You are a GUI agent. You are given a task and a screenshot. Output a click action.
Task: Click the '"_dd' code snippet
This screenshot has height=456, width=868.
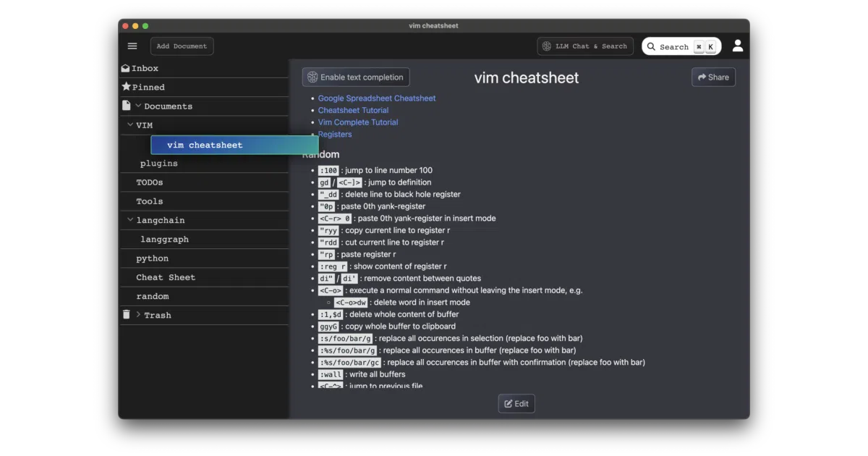(x=328, y=194)
